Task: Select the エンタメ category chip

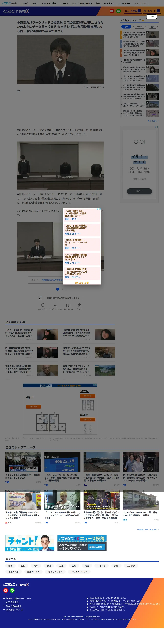Action: click(x=131, y=566)
